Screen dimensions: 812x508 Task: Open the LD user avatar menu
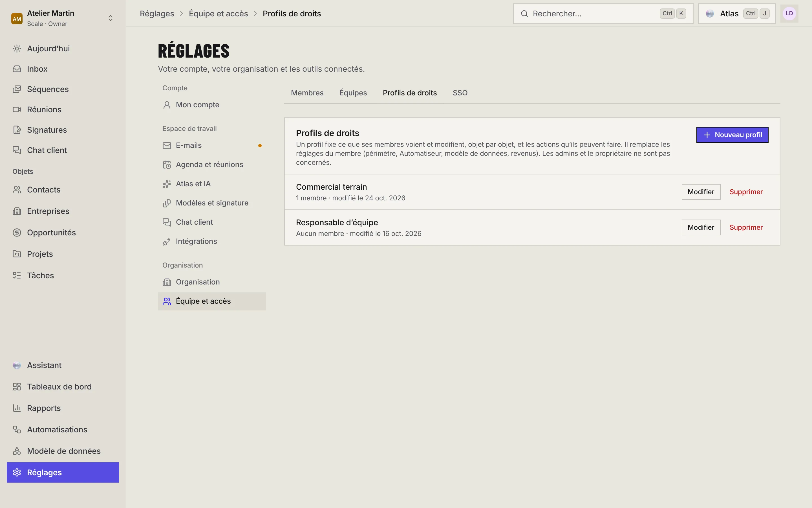pos(789,14)
